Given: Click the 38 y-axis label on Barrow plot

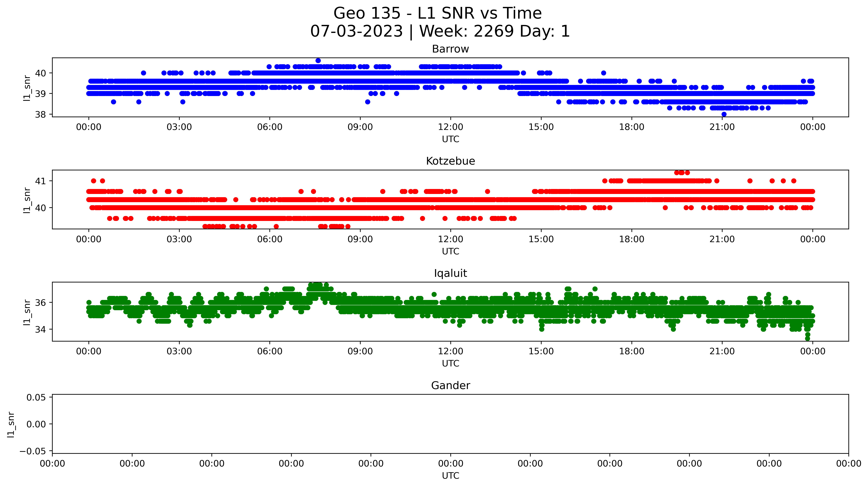Looking at the screenshot, I should click(x=40, y=115).
